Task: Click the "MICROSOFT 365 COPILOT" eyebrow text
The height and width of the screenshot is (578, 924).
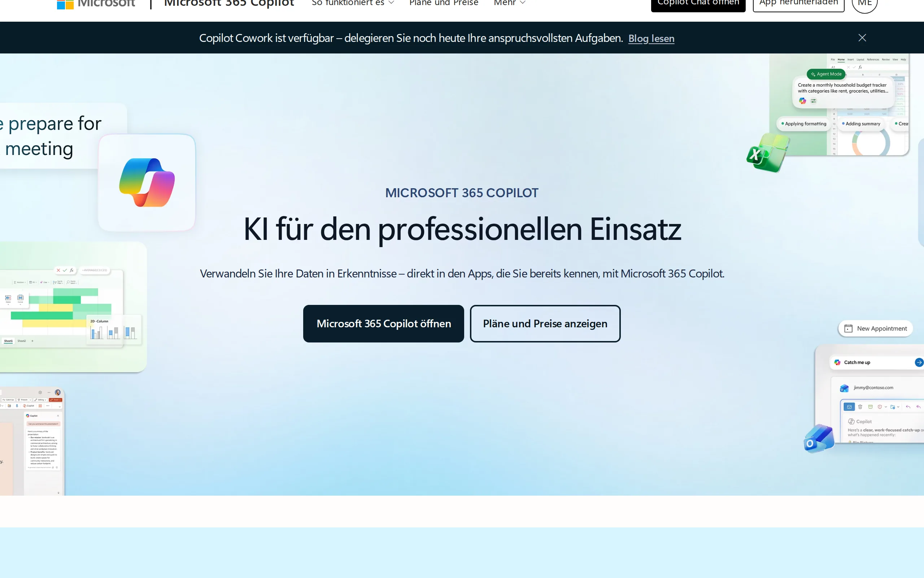Action: 462,193
